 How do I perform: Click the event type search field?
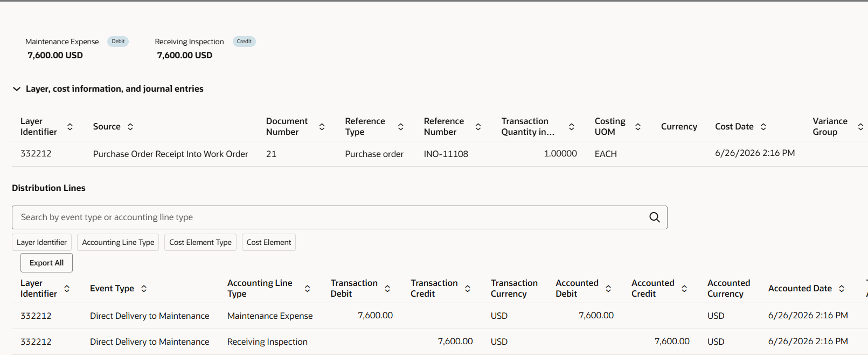pyautogui.click(x=329, y=217)
